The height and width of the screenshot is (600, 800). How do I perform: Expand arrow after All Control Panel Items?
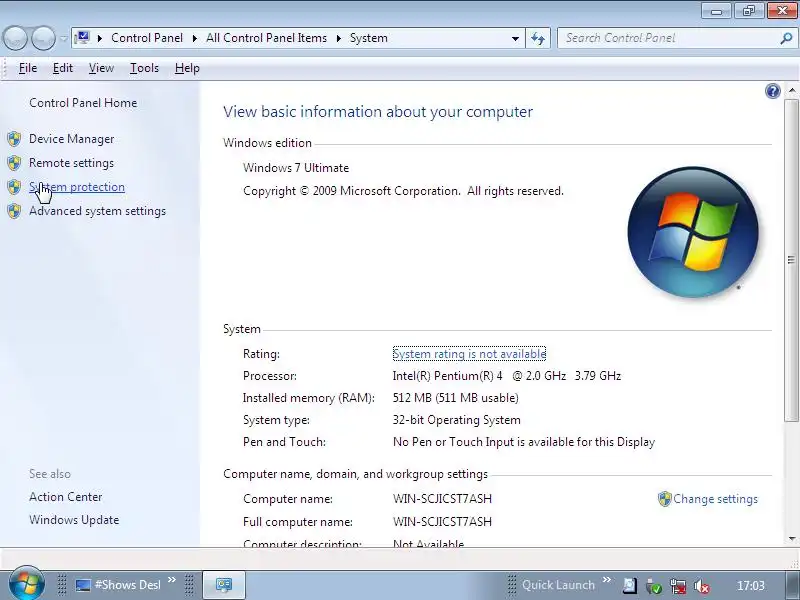338,38
